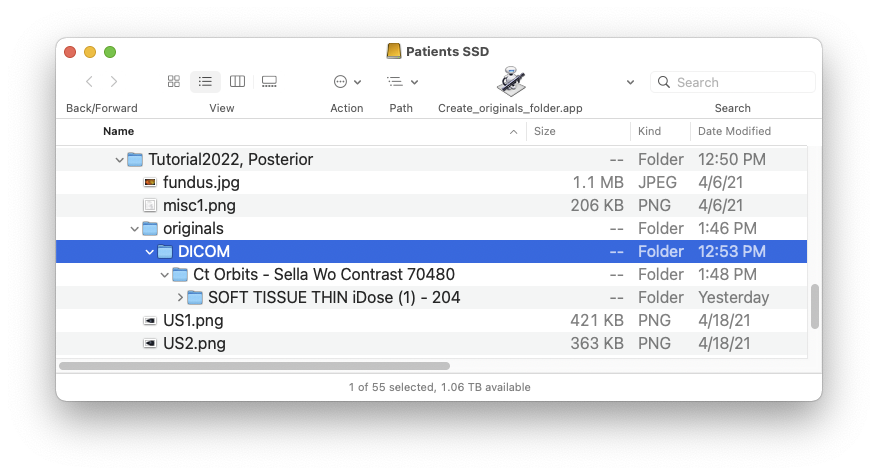Switch to gallery view

[269, 82]
